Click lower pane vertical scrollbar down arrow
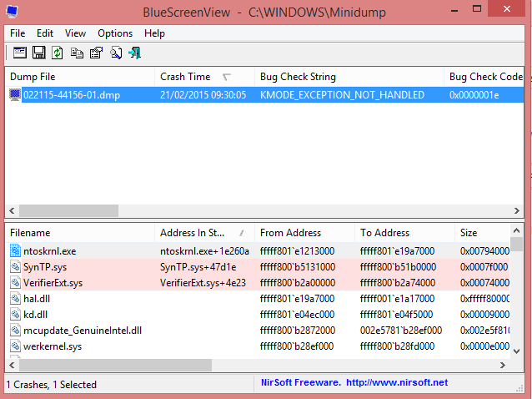Image resolution: width=532 pixels, height=399 pixels. click(516, 351)
